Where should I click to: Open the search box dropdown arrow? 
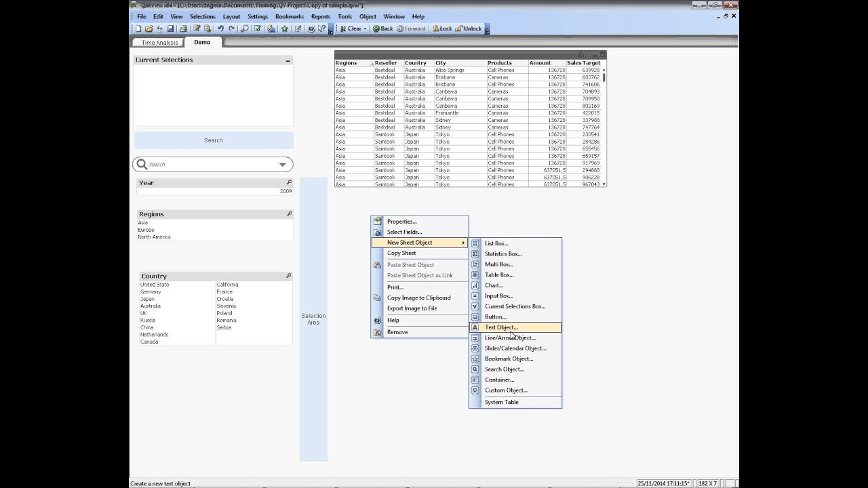[283, 165]
